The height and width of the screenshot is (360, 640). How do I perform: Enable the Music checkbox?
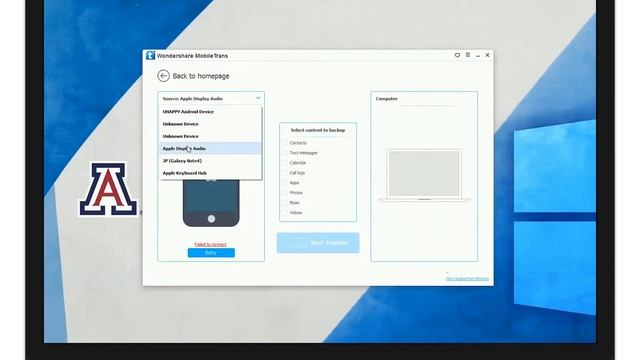click(285, 203)
